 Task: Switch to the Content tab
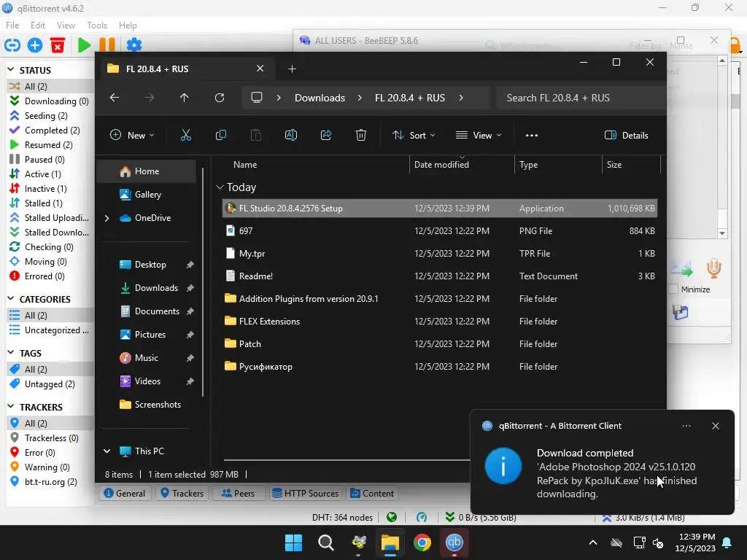tap(372, 494)
